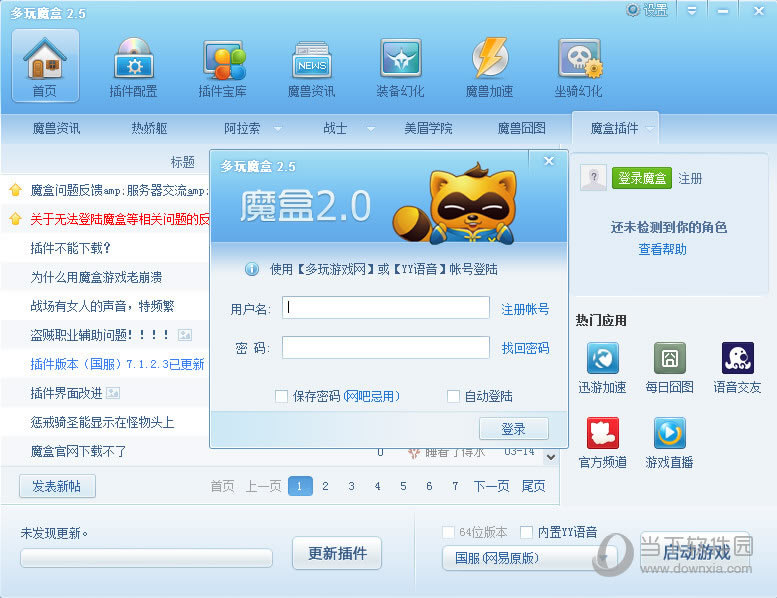This screenshot has width=777, height=598.
Task: Open title bar menu arrow button
Action: 692,10
